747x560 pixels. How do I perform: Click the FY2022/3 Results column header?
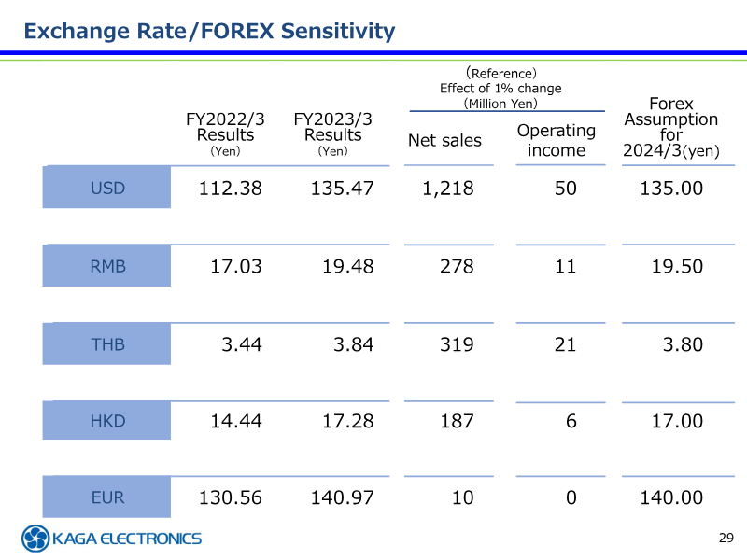pos(225,133)
